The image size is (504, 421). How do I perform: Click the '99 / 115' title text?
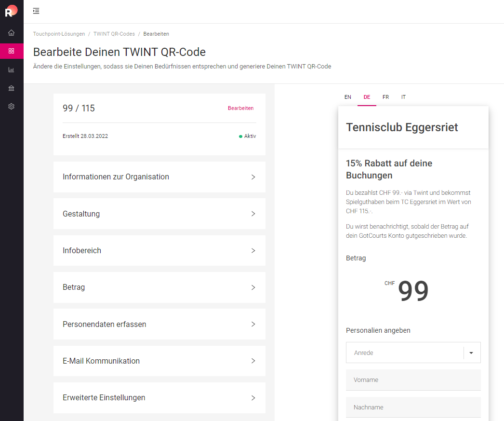[x=79, y=108]
